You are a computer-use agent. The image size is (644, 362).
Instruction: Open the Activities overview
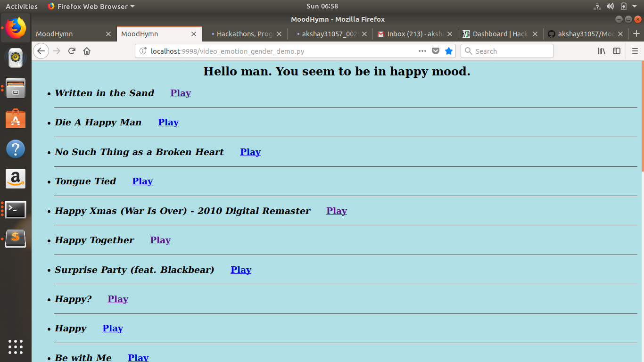click(x=21, y=6)
